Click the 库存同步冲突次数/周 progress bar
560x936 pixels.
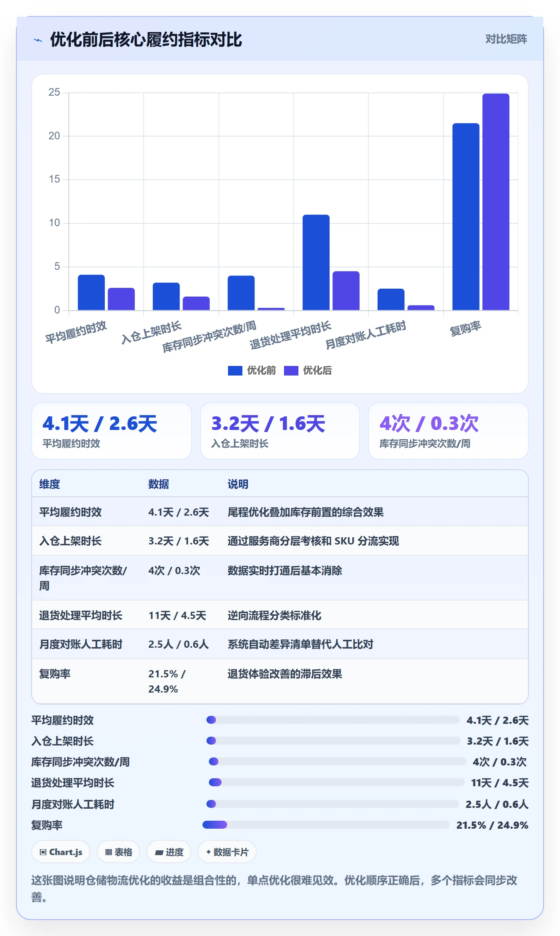click(337, 761)
